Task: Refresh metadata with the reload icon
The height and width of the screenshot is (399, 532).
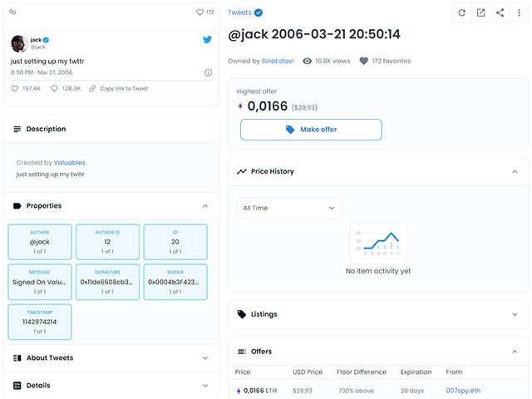Action: [x=462, y=13]
